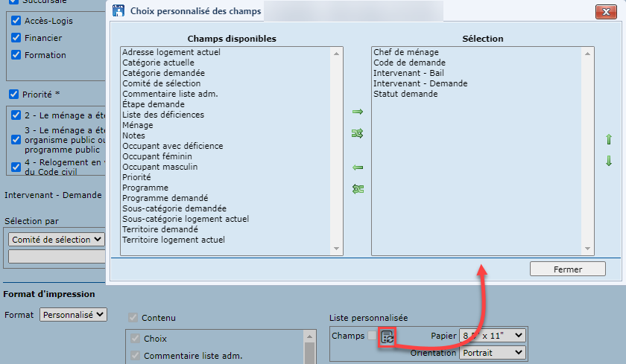Open the Comité de sélection dropdown

(x=56, y=239)
